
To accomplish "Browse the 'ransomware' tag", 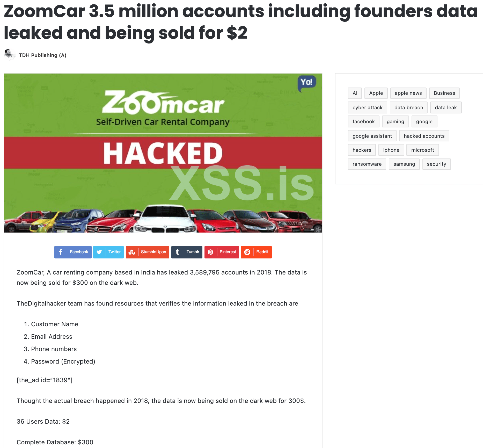I will [x=367, y=164].
